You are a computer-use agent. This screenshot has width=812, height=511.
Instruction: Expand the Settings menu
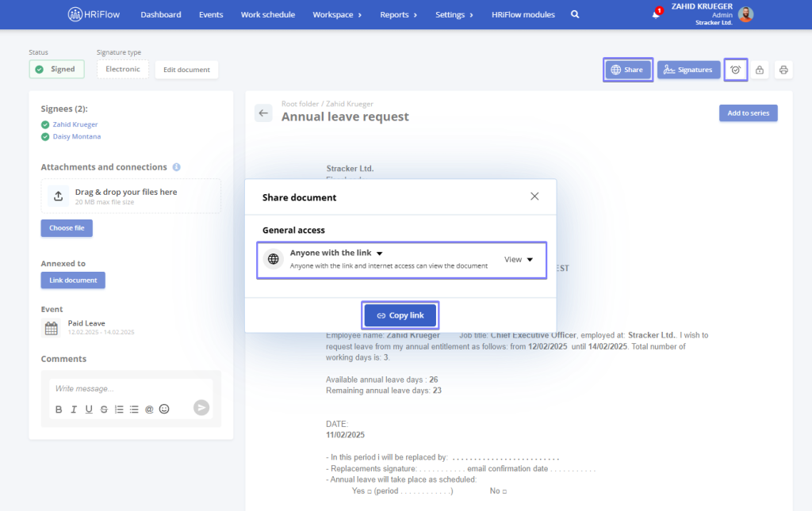point(454,14)
